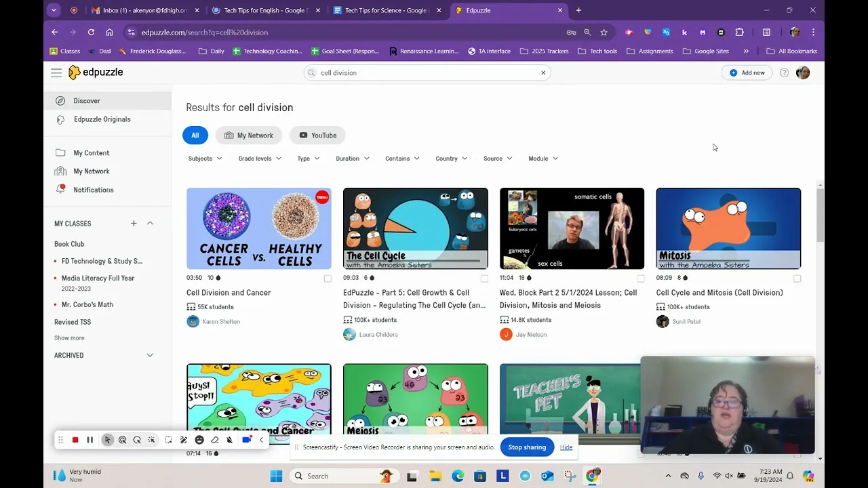The width and height of the screenshot is (868, 488).
Task: Bookmark this page with star icon
Action: [x=604, y=32]
